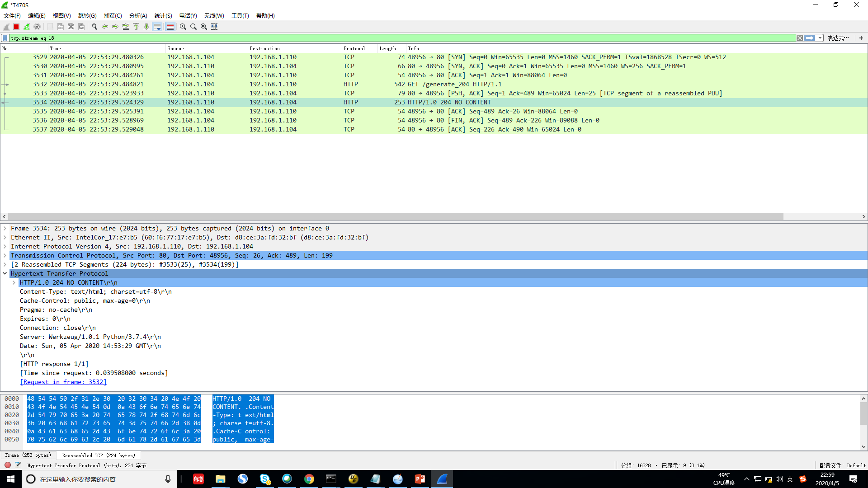Open capture options
Viewport: 868px width, 488px height.
37,27
